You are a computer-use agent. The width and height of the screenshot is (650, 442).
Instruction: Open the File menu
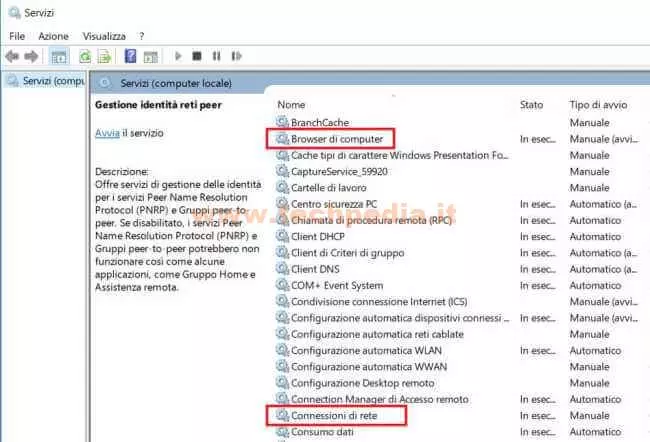pyautogui.click(x=17, y=35)
